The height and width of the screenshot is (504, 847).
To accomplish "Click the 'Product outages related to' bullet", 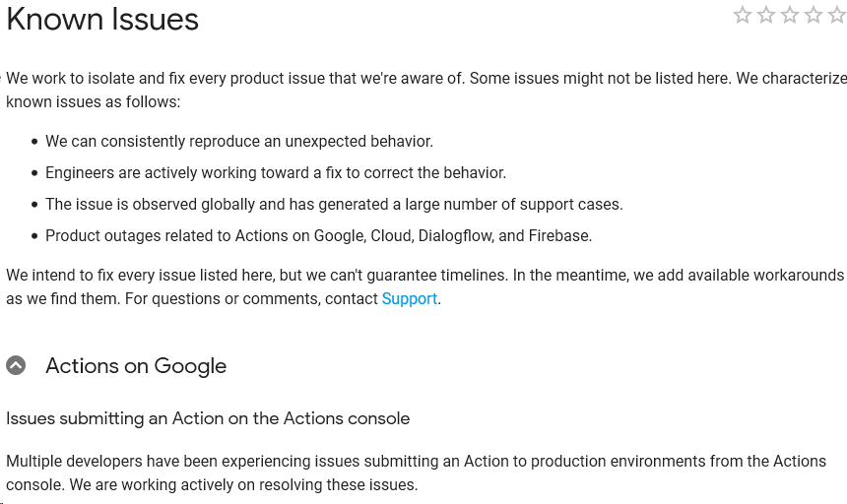I will tap(319, 236).
